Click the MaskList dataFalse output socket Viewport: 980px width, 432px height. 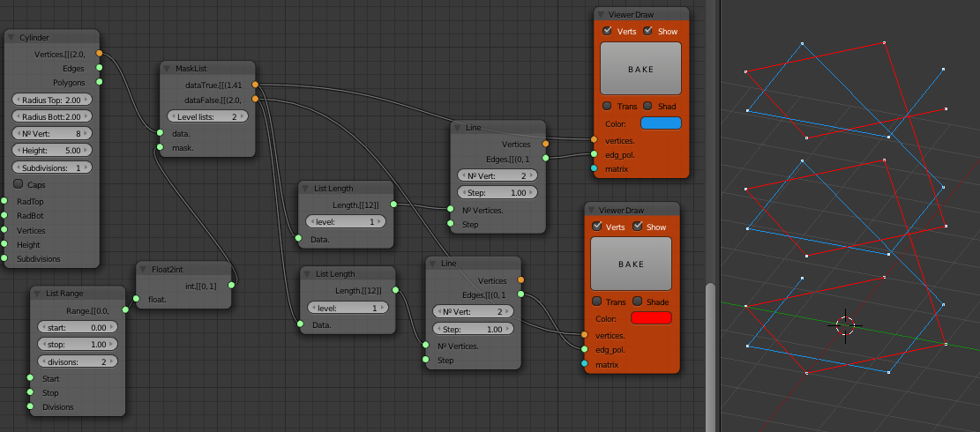tap(255, 99)
